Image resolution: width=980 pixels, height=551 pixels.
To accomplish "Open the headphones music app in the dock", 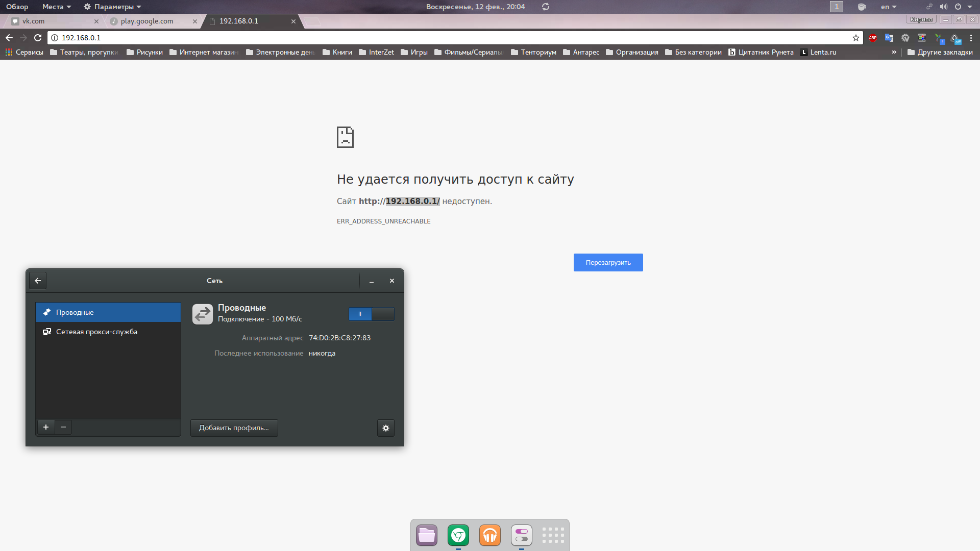I will coord(489,535).
